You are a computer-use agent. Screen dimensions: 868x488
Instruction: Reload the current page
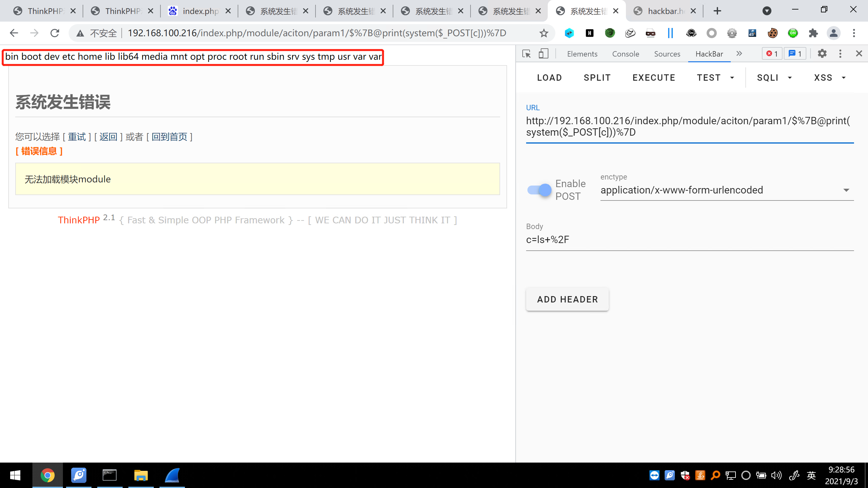55,33
